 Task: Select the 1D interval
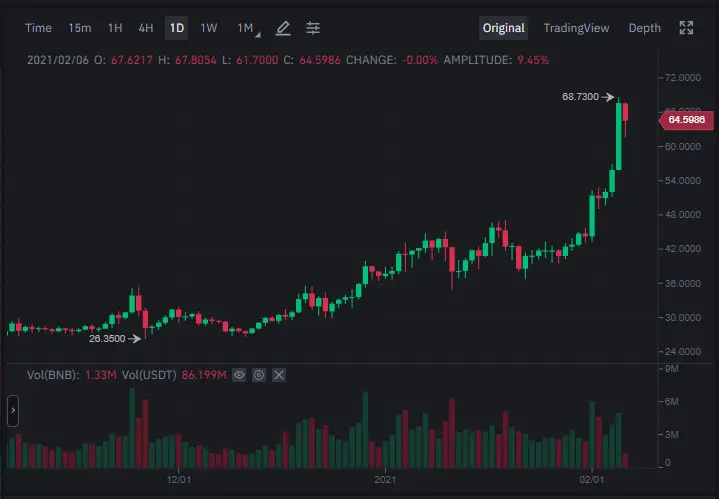pos(177,28)
